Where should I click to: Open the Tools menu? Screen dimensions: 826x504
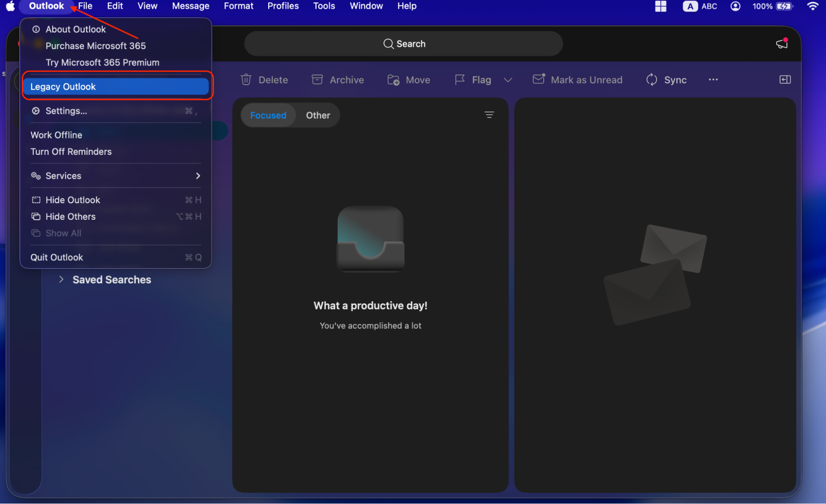(324, 6)
